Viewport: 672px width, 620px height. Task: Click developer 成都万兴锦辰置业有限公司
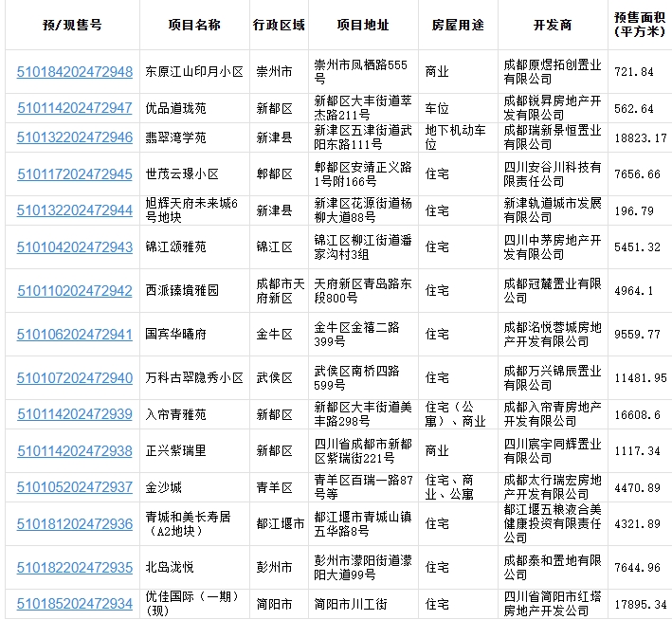tap(553, 377)
